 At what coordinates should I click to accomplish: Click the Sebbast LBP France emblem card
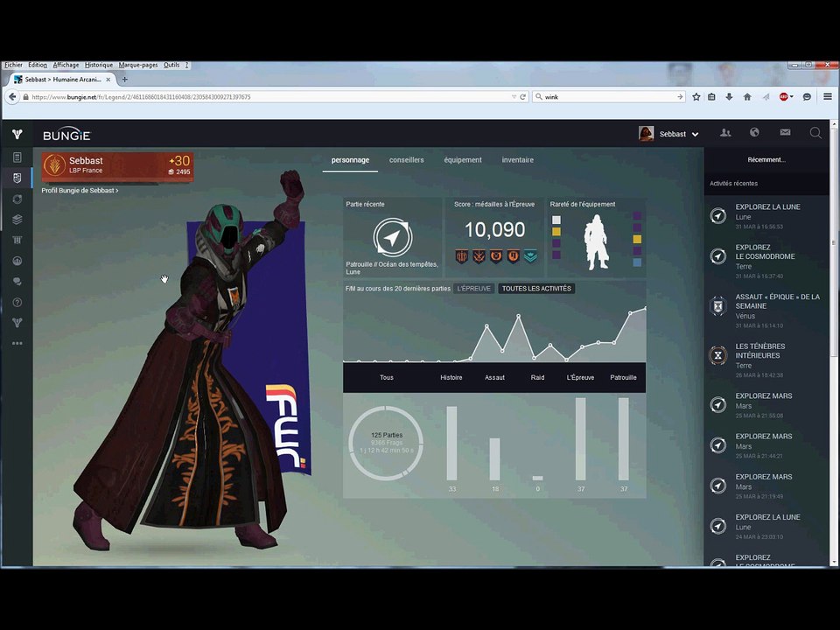(x=117, y=166)
